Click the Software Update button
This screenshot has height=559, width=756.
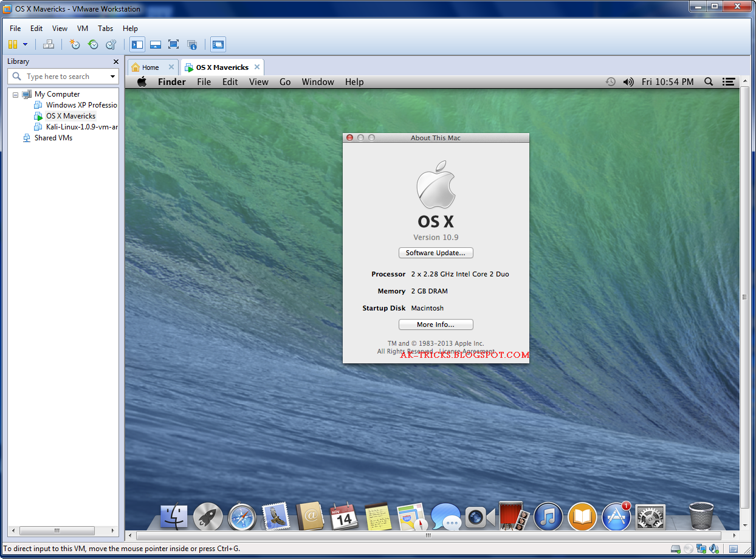tap(436, 253)
